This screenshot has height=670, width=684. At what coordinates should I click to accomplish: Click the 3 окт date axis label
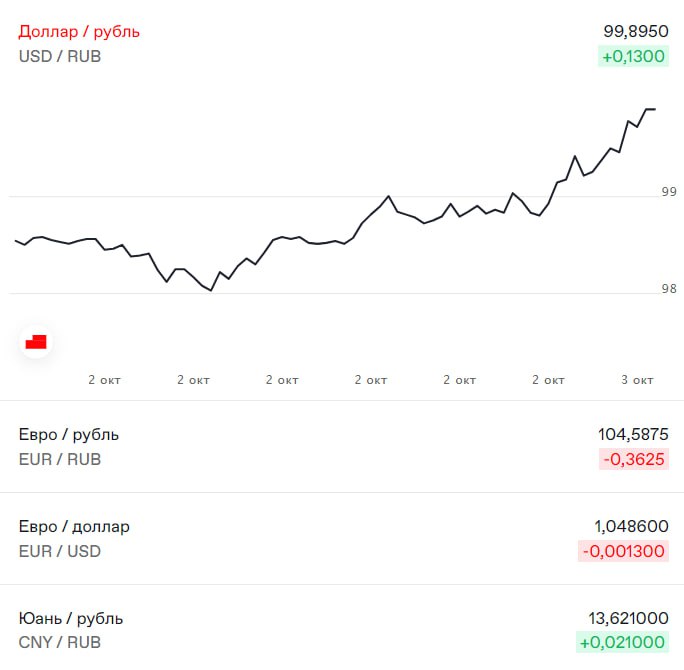coord(637,380)
